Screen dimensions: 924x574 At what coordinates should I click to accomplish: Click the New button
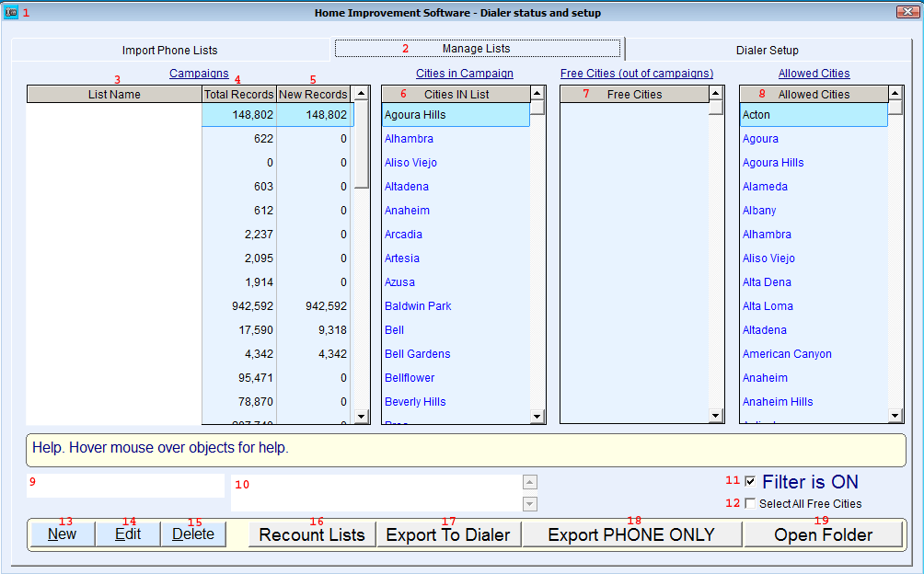tap(63, 534)
